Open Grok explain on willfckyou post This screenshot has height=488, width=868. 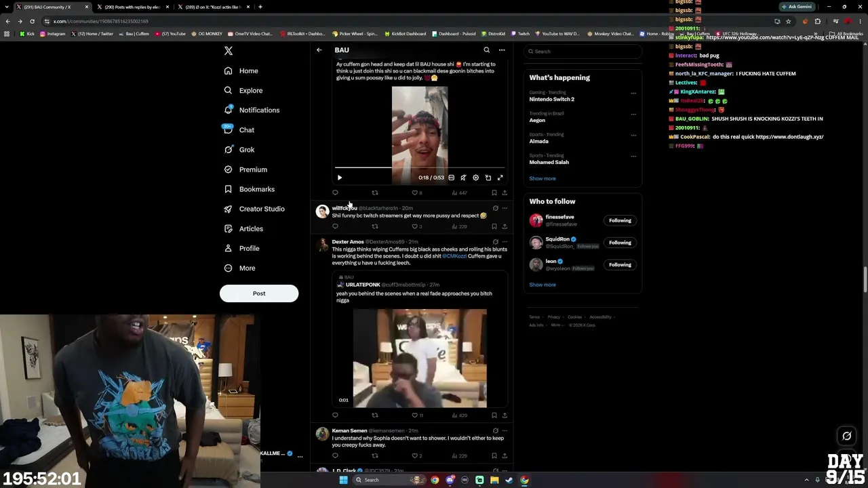tap(495, 208)
